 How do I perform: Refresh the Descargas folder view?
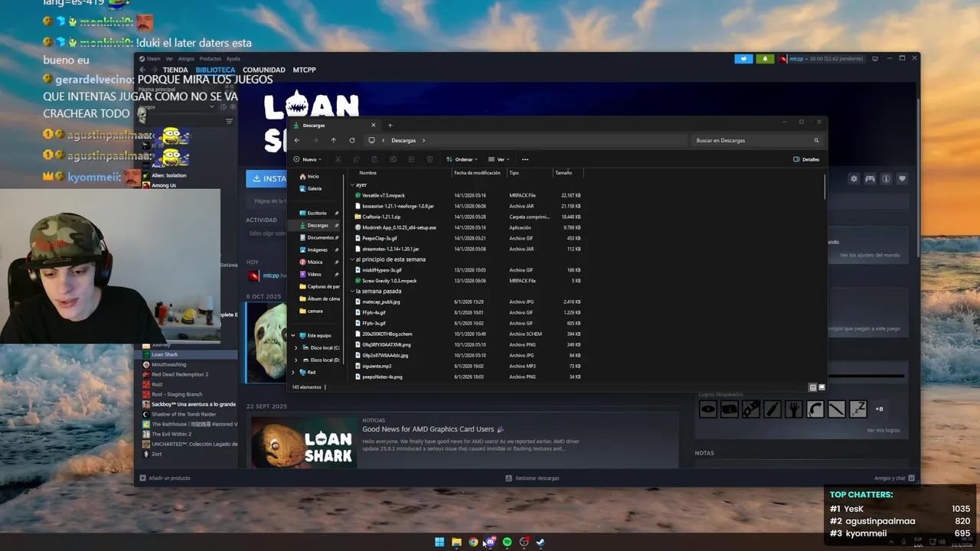click(351, 140)
